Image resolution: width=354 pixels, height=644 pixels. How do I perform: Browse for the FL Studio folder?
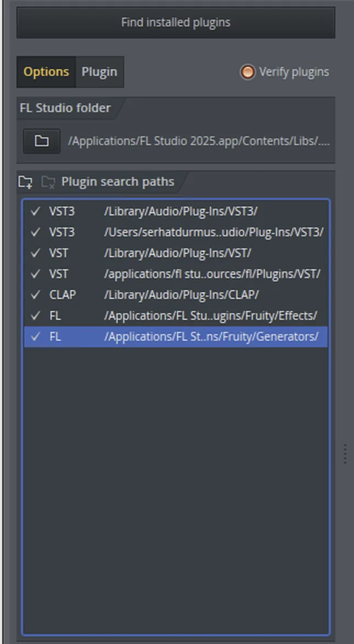[x=41, y=141]
